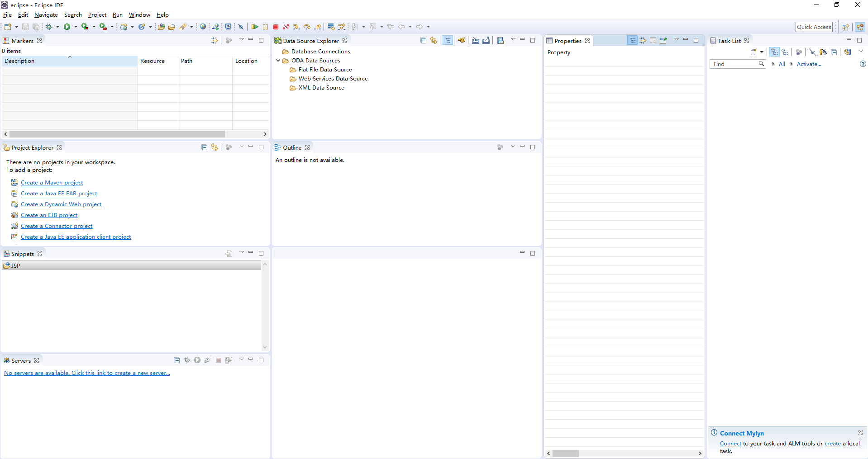The image size is (868, 459).
Task: Click Export profiles icon in Data Source Explorer
Action: (x=486, y=41)
